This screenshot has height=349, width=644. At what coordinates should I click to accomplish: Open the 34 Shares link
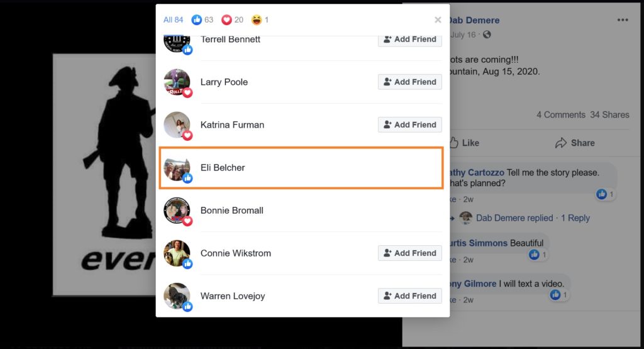(x=609, y=114)
